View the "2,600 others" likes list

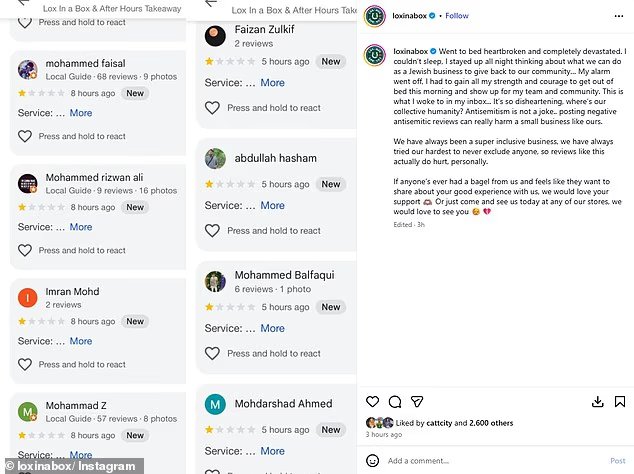[489, 423]
